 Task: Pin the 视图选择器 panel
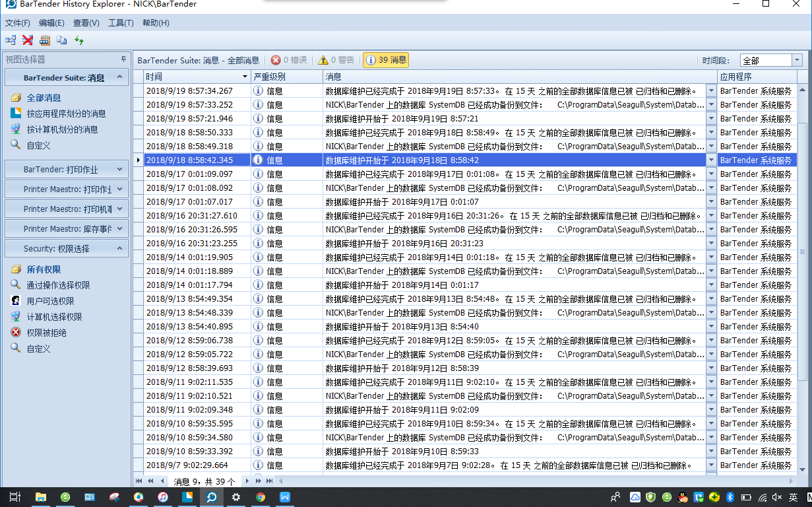tap(123, 59)
